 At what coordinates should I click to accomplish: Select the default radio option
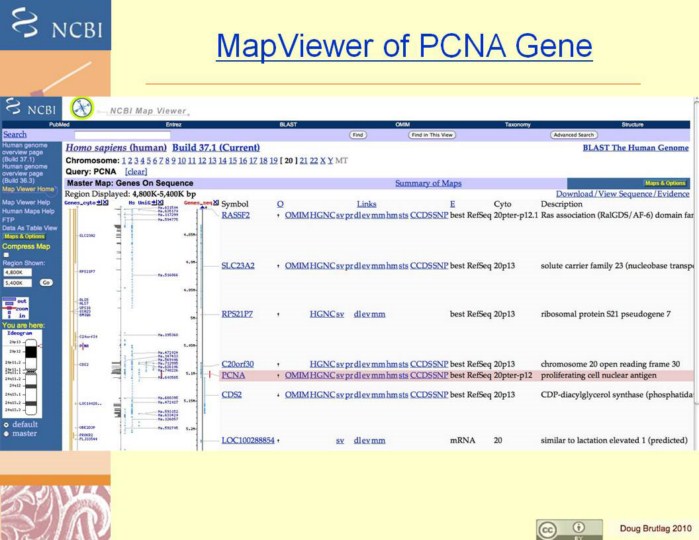[x=6, y=424]
